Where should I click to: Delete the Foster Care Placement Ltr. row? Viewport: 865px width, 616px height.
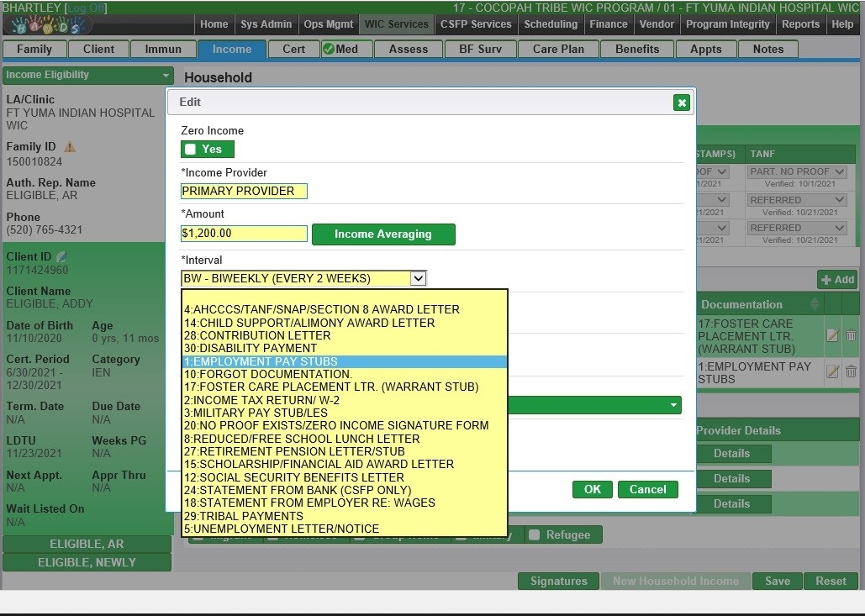(x=851, y=335)
